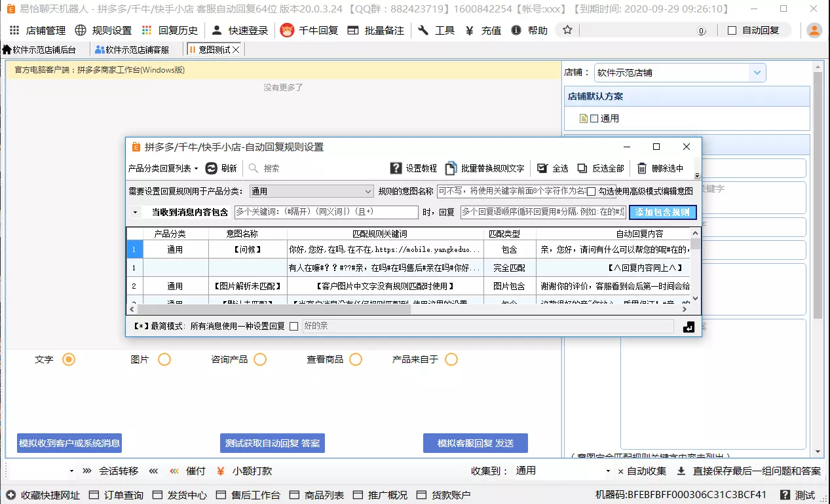
Task: Click the 自动收集 button
Action: point(642,471)
